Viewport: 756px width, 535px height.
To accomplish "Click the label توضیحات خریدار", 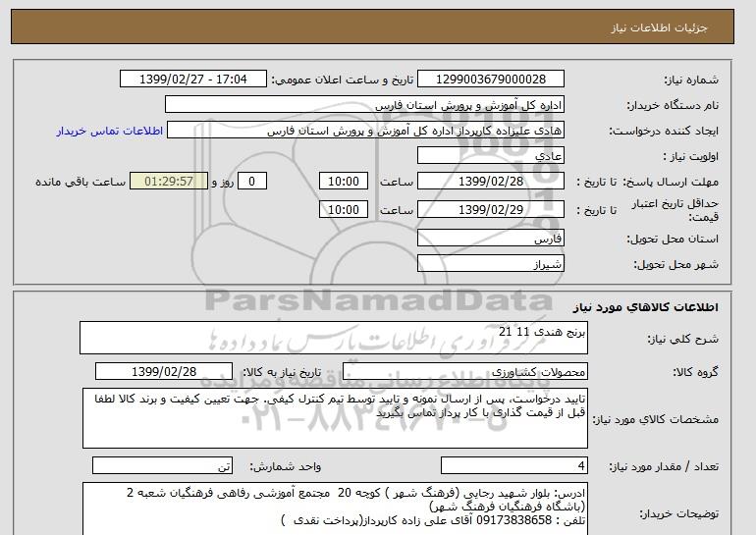I will coord(679,513).
